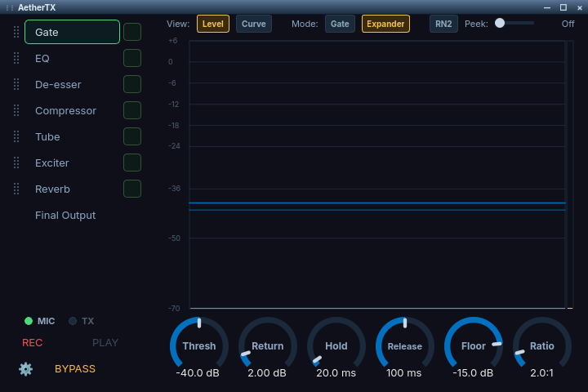Click the green MIC indicator dot

pyautogui.click(x=29, y=321)
